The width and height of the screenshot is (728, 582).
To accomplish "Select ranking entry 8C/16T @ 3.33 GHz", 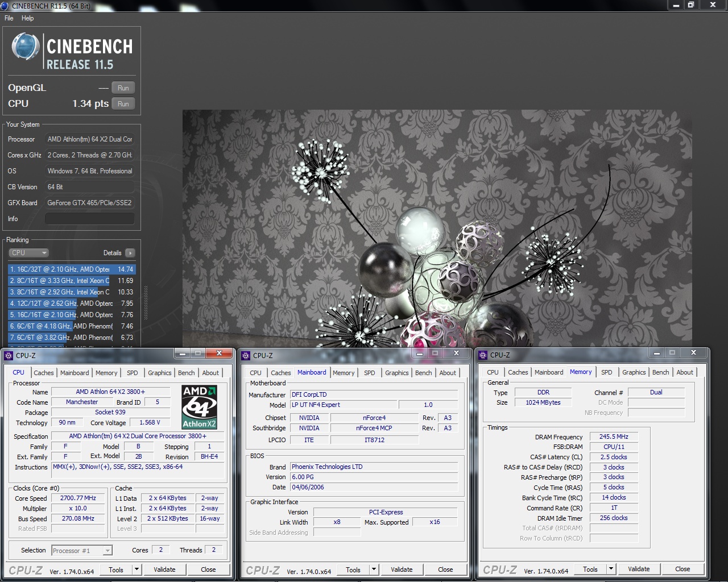I will pos(72,281).
